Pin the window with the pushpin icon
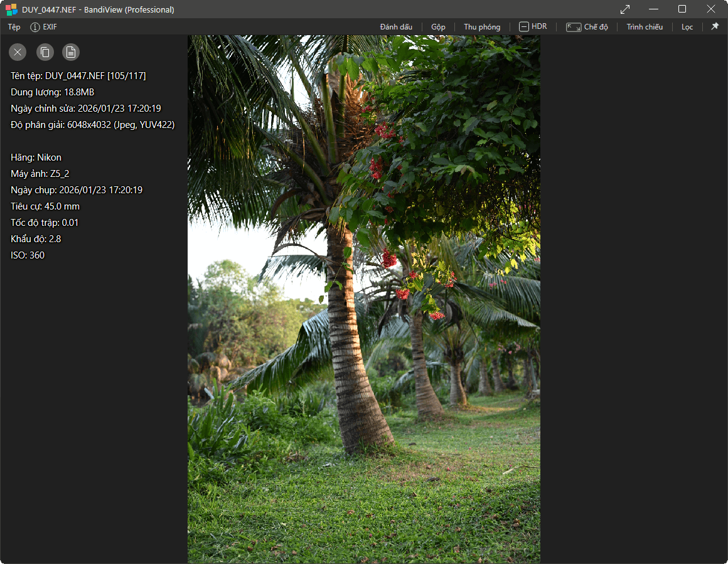The width and height of the screenshot is (728, 564). 715,26
